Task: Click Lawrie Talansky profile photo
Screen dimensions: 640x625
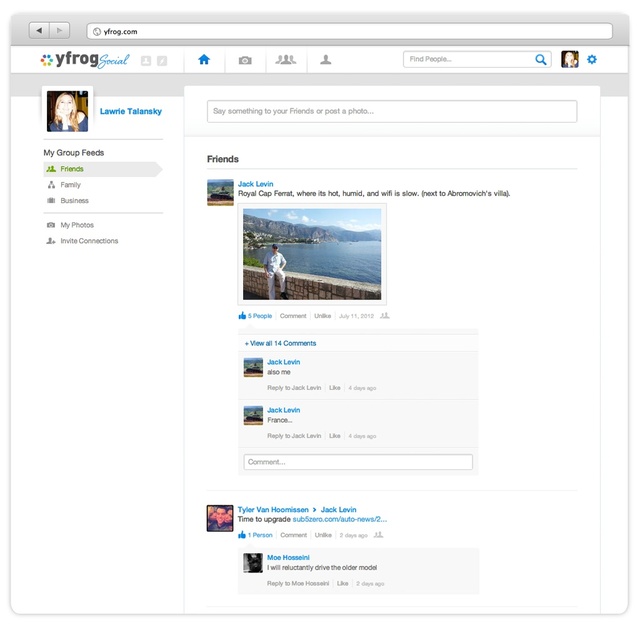Action: pos(67,111)
